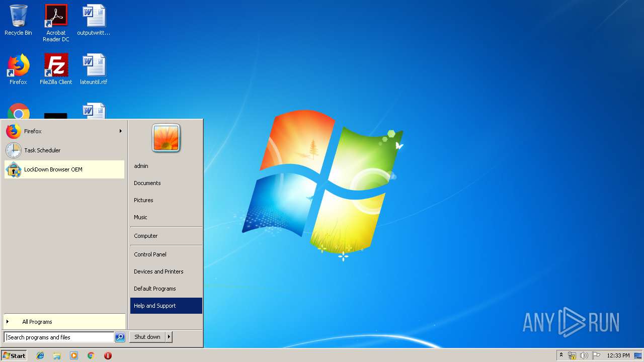644x362 pixels.
Task: Click the Shut down button
Action: pos(147,337)
